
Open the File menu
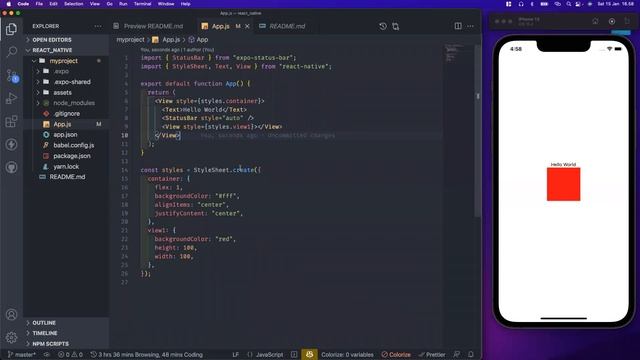coord(39,4)
